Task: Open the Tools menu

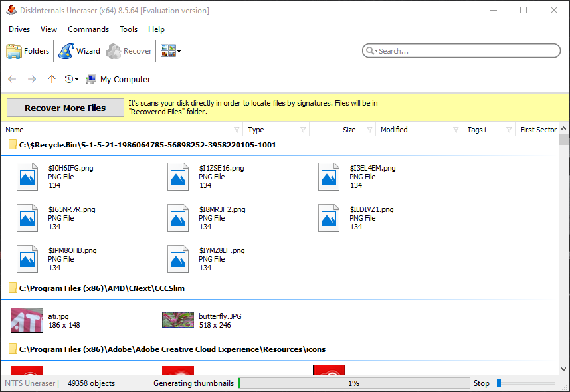Action: coord(129,29)
